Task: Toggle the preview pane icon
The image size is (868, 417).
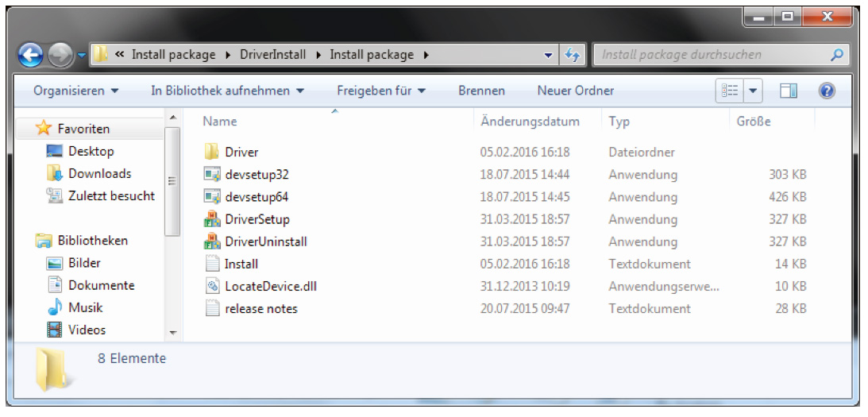Action: tap(789, 91)
